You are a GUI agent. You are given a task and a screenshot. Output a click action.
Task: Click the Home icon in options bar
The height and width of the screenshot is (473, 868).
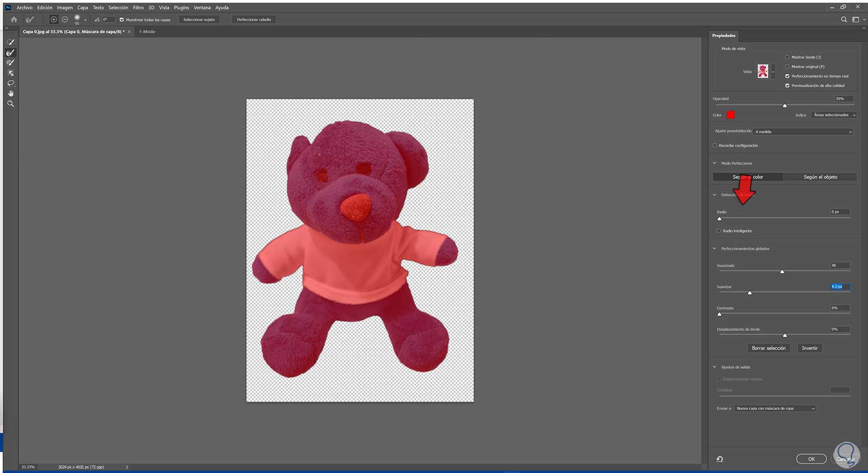pos(14,20)
